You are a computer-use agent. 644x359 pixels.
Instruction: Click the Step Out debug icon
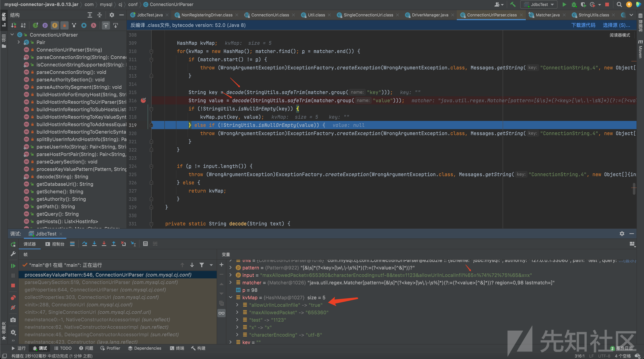tap(114, 244)
